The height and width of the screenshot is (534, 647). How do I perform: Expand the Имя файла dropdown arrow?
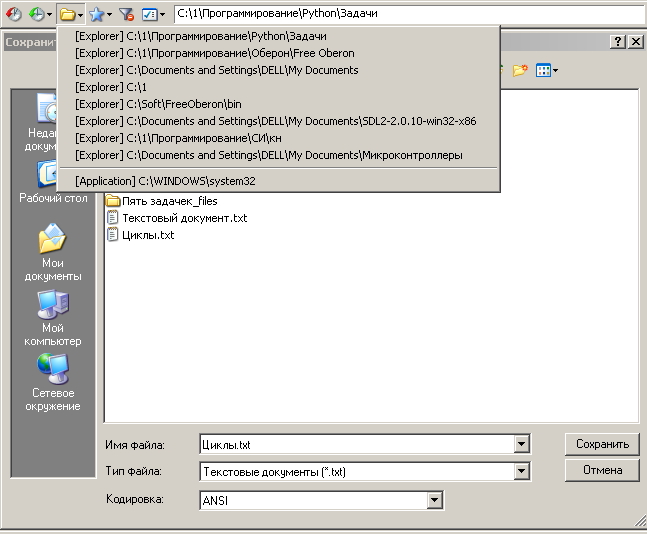[520, 444]
